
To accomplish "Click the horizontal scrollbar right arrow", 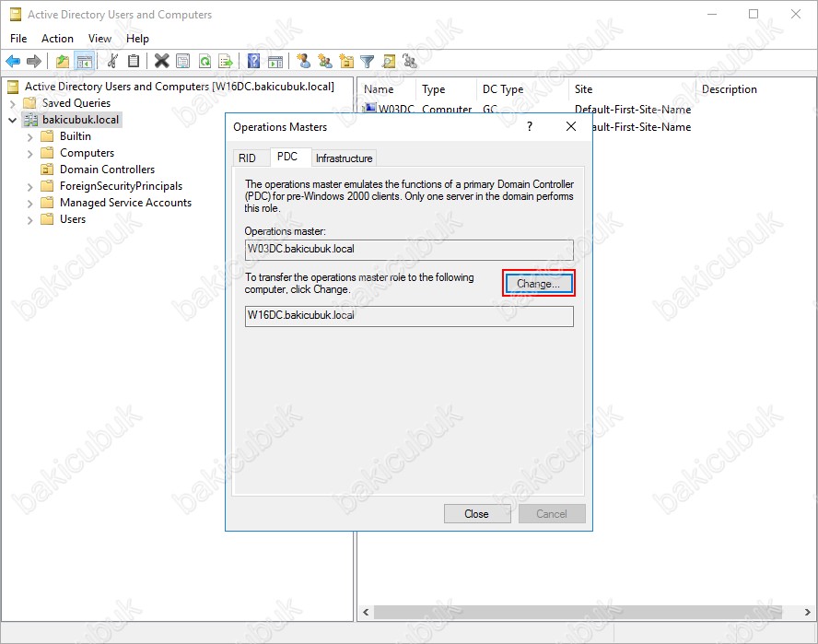I will [x=808, y=612].
